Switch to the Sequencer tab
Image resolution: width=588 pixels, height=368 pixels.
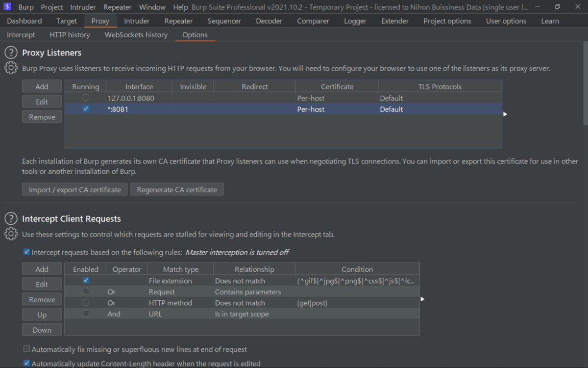point(224,21)
